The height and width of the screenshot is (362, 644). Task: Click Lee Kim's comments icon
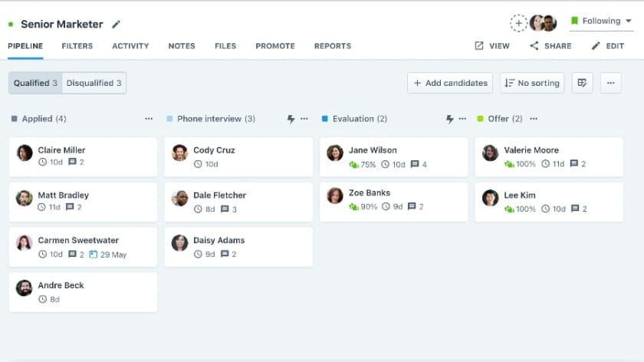575,209
